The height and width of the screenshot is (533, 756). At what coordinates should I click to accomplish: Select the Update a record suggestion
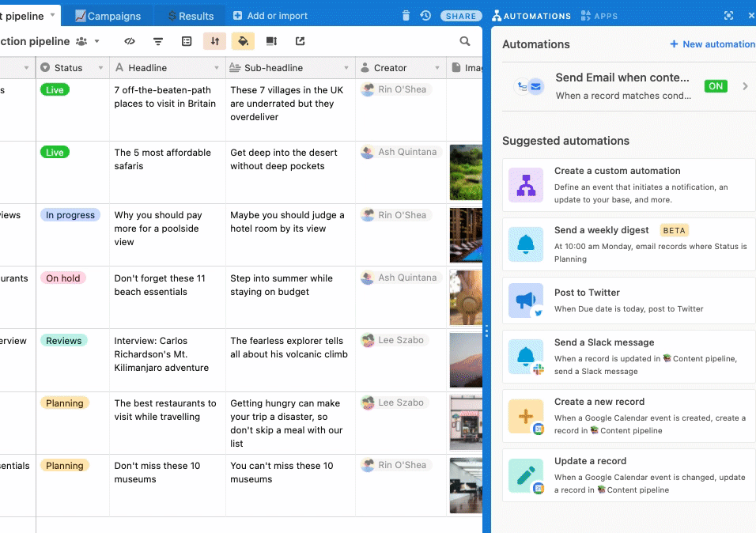[x=629, y=475]
